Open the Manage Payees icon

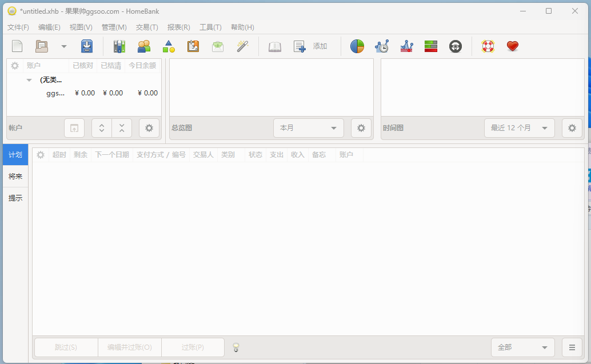coord(143,46)
